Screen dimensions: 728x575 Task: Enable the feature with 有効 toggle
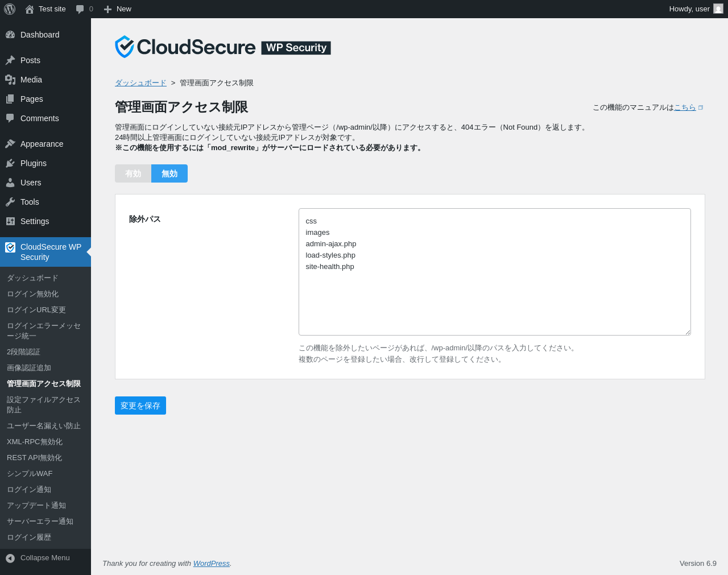tap(133, 173)
